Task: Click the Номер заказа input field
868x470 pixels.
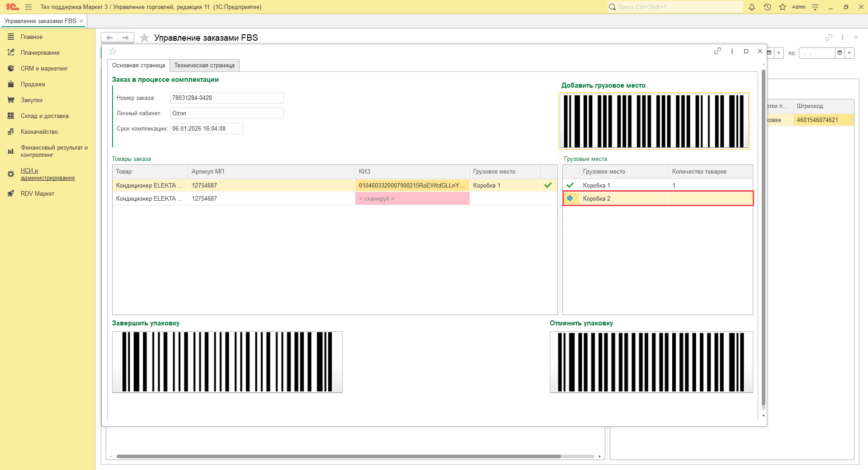Action: [226, 98]
